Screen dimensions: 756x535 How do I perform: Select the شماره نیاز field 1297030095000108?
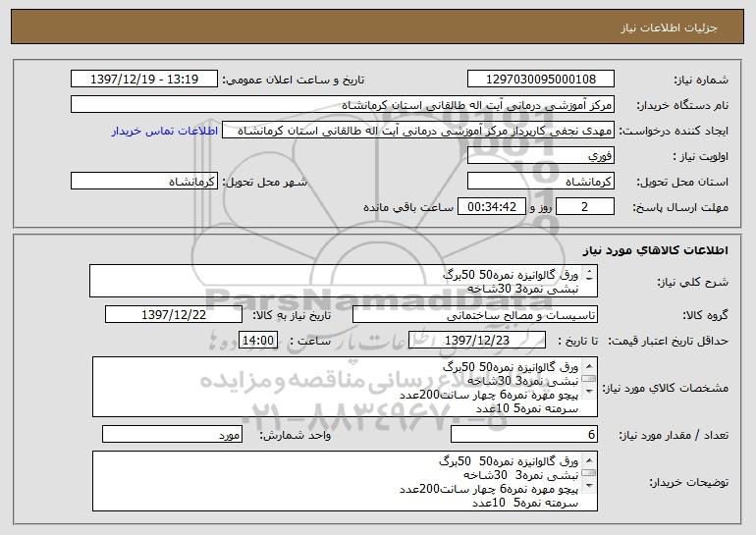coord(540,80)
